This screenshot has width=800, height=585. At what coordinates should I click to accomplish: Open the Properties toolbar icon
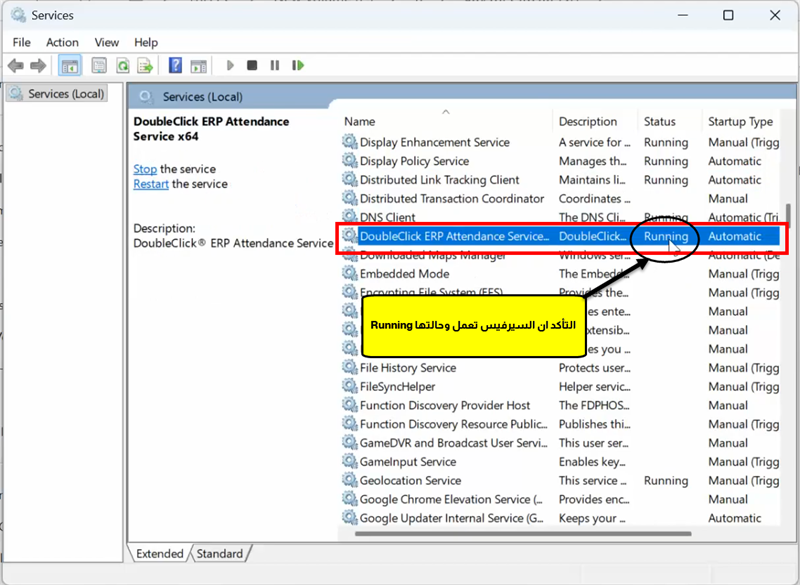[98, 66]
